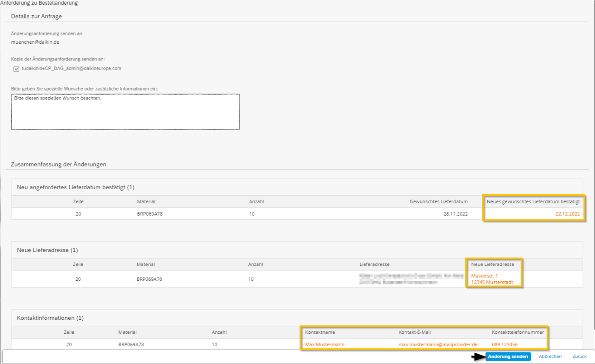
Task: Go back using the Zurück link
Action: [x=579, y=357]
